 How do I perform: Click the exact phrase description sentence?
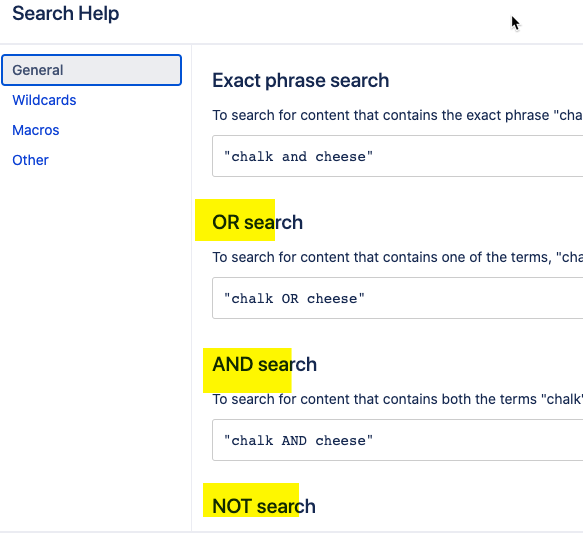tap(397, 115)
